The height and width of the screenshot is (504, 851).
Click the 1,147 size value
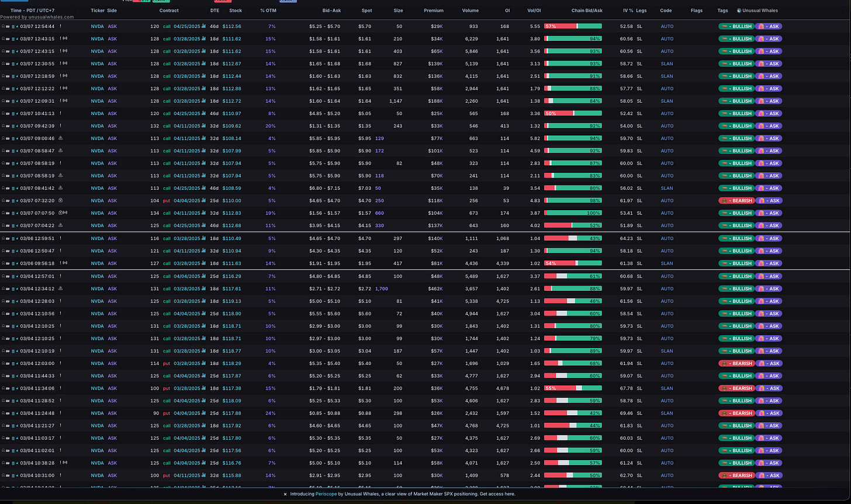pos(396,101)
